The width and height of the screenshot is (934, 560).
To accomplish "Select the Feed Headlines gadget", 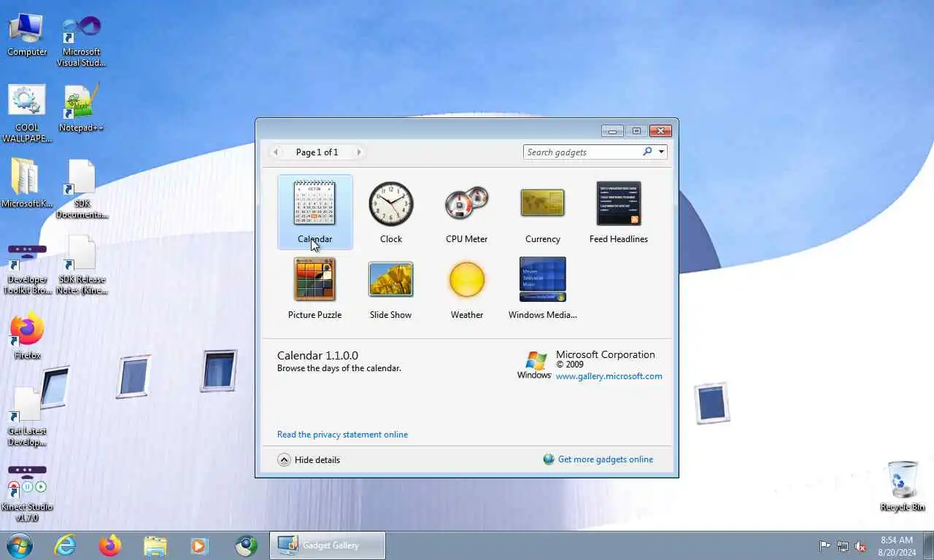I will (x=619, y=211).
